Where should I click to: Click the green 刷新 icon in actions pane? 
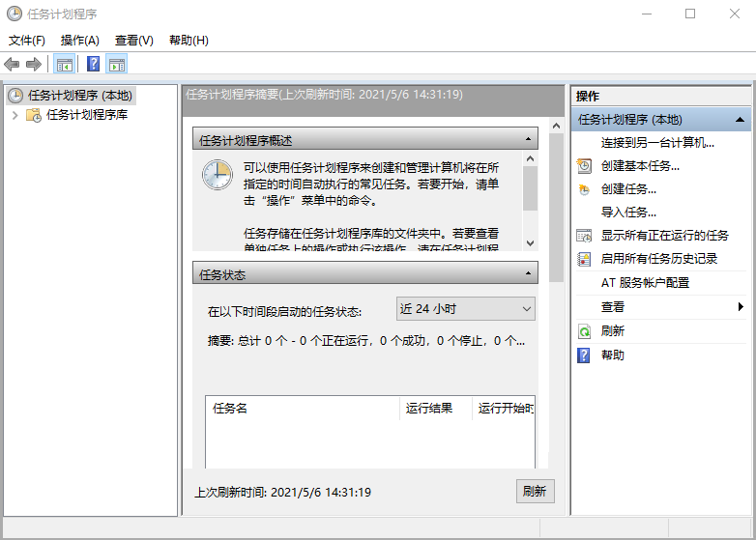[584, 331]
